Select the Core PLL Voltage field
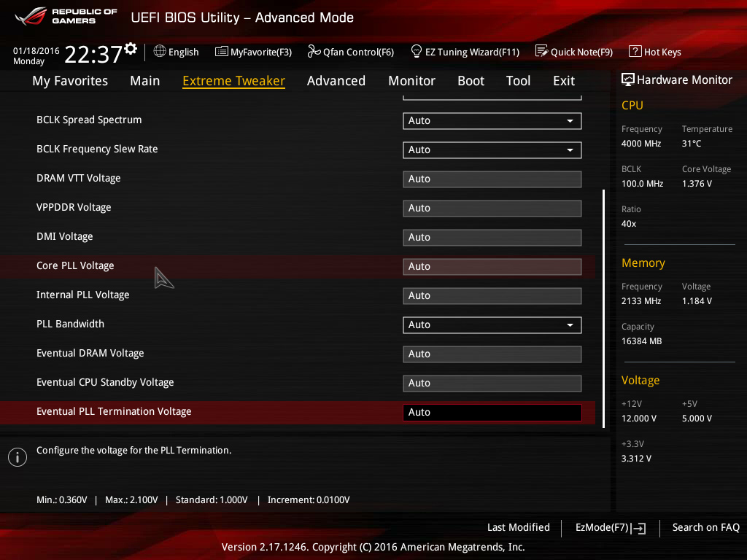This screenshot has width=747, height=560. 492,267
